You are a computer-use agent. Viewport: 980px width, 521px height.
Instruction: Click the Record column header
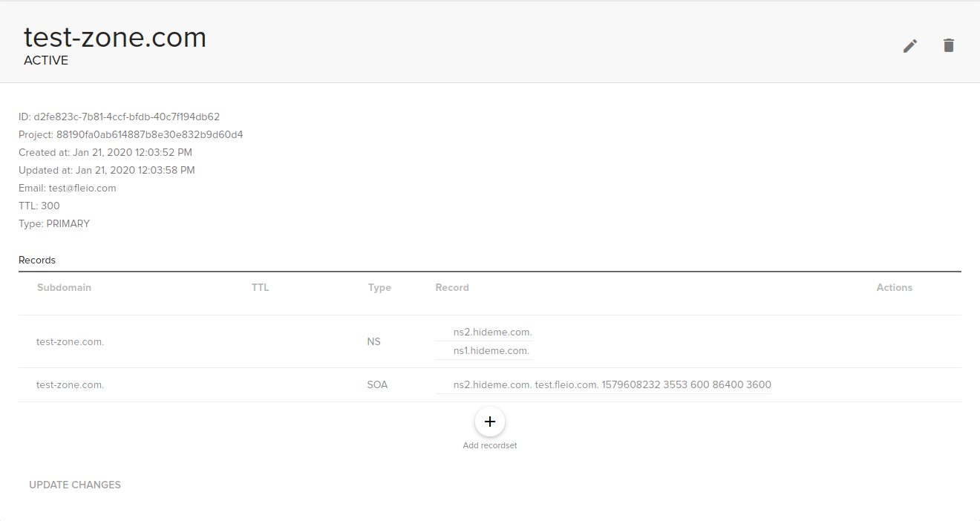click(452, 287)
